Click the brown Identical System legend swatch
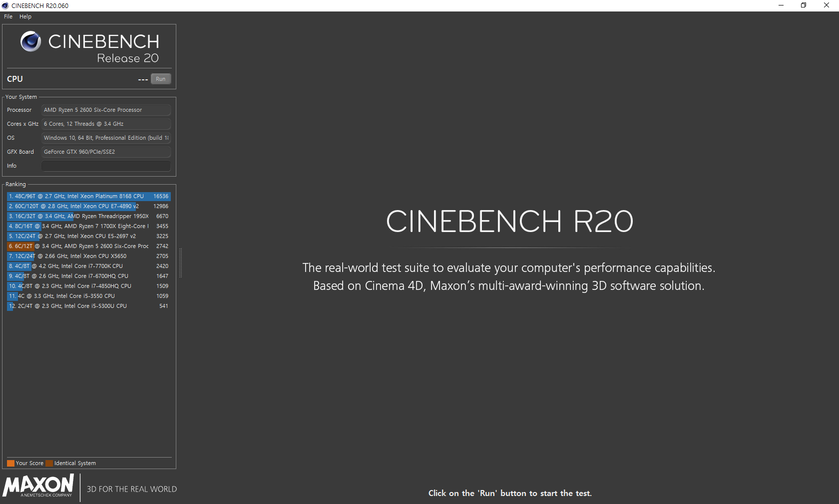The image size is (839, 504). [49, 463]
